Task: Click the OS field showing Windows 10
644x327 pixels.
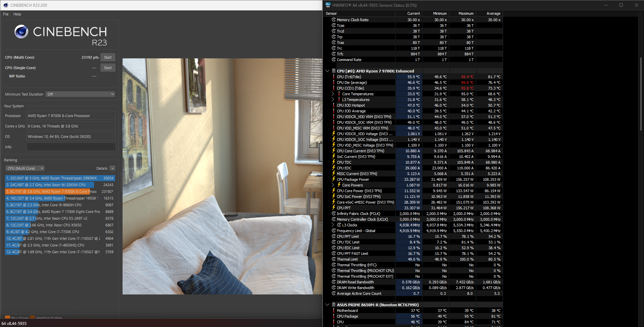Action: tap(71, 137)
